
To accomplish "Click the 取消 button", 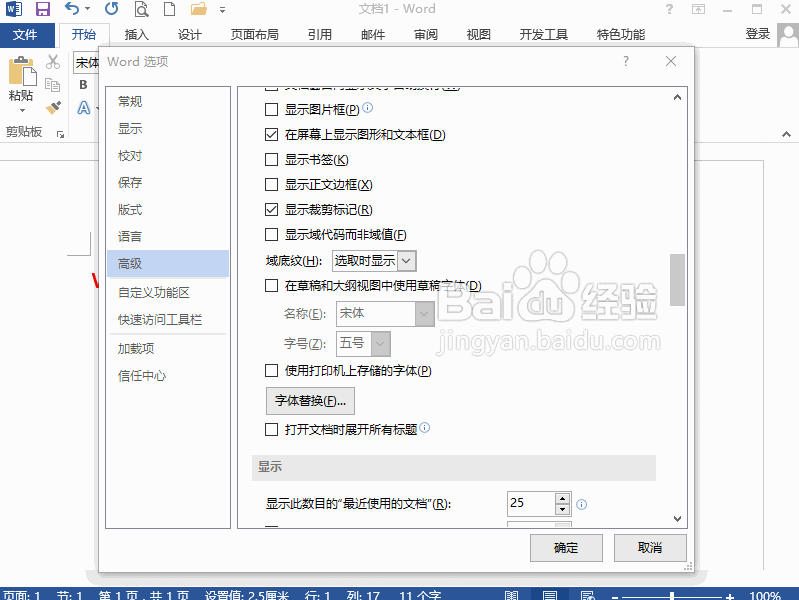I will click(650, 548).
